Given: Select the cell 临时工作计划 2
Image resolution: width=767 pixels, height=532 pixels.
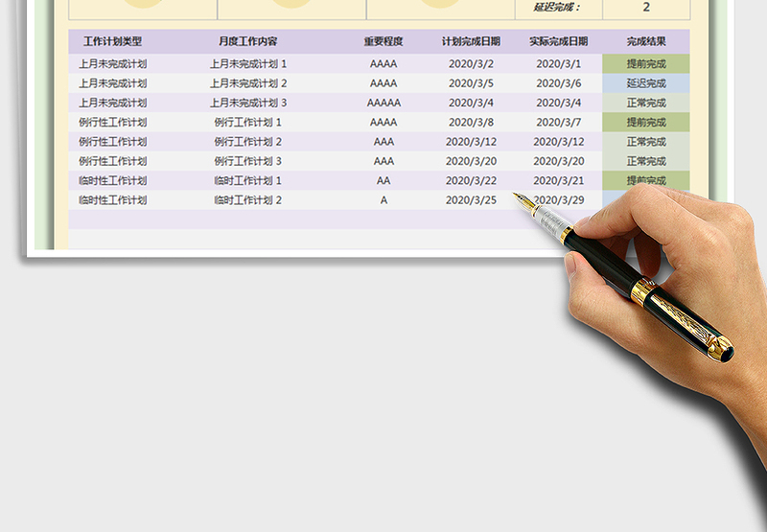Looking at the screenshot, I should click(x=248, y=200).
